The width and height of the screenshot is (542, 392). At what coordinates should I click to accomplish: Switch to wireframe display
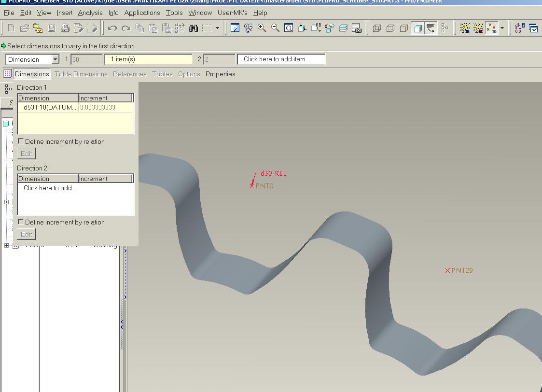pyautogui.click(x=377, y=28)
